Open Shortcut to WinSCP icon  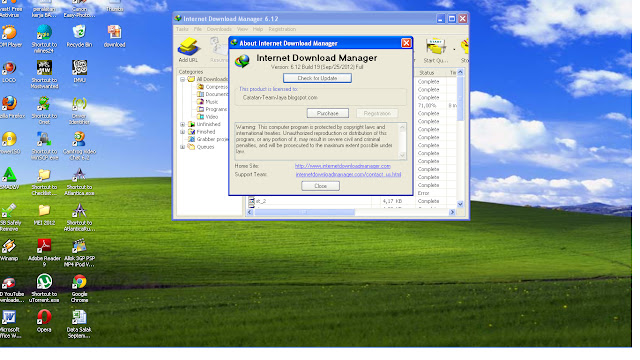coord(44,139)
